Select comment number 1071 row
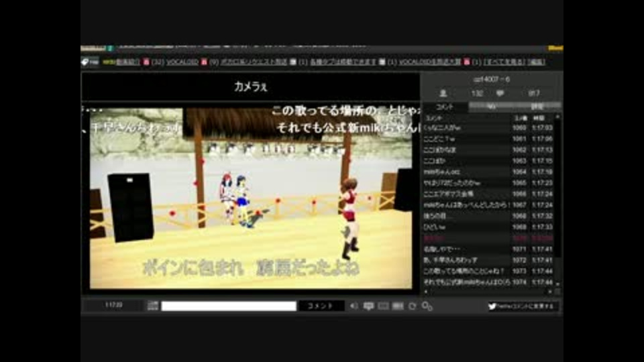Screen dimensions: 644x362 pos(488,249)
